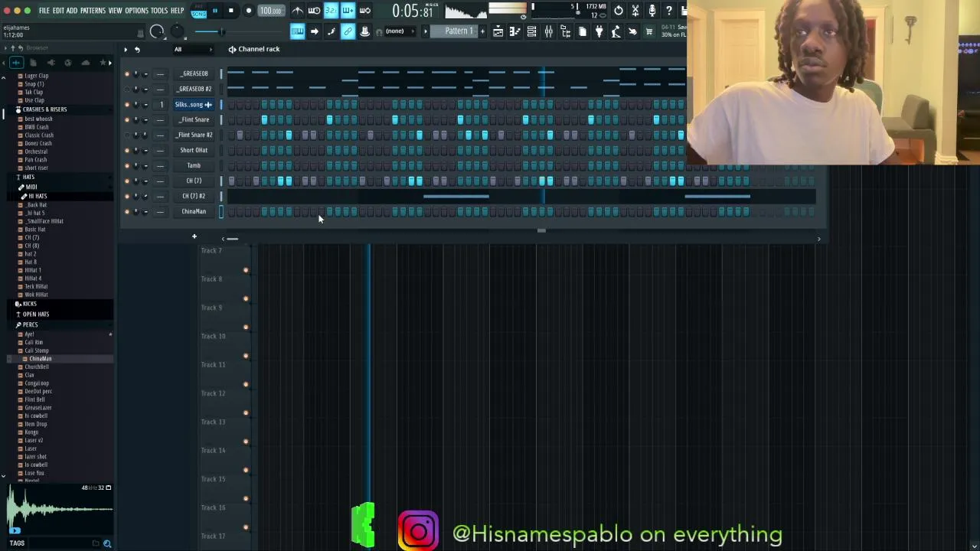This screenshot has width=980, height=551.
Task: Click the search magnifier in browser tags
Action: point(107,543)
